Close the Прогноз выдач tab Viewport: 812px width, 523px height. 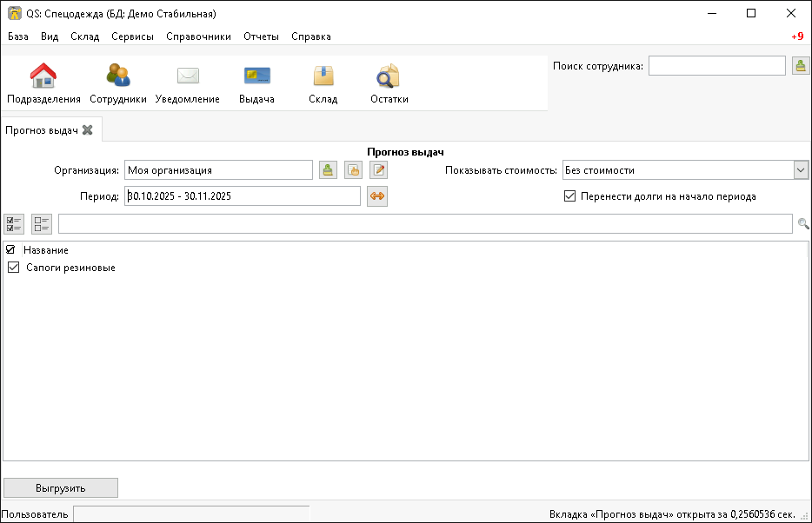click(x=86, y=128)
